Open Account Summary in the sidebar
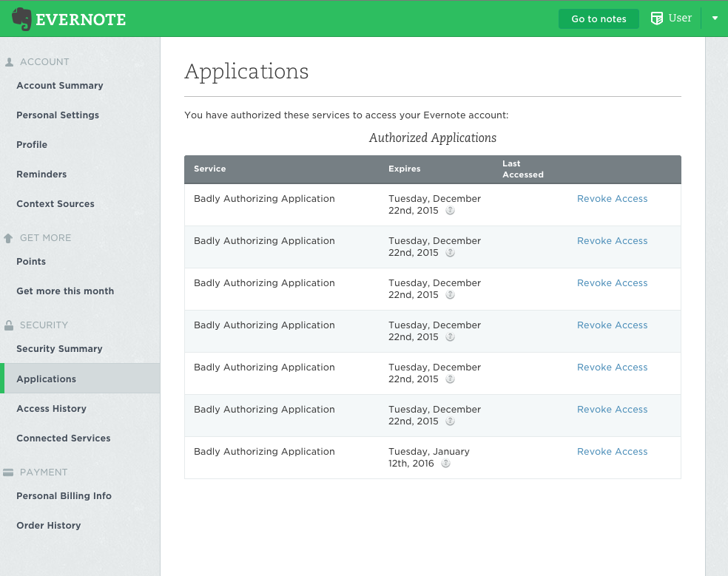Screen dimensions: 728x576 pyautogui.click(x=60, y=86)
